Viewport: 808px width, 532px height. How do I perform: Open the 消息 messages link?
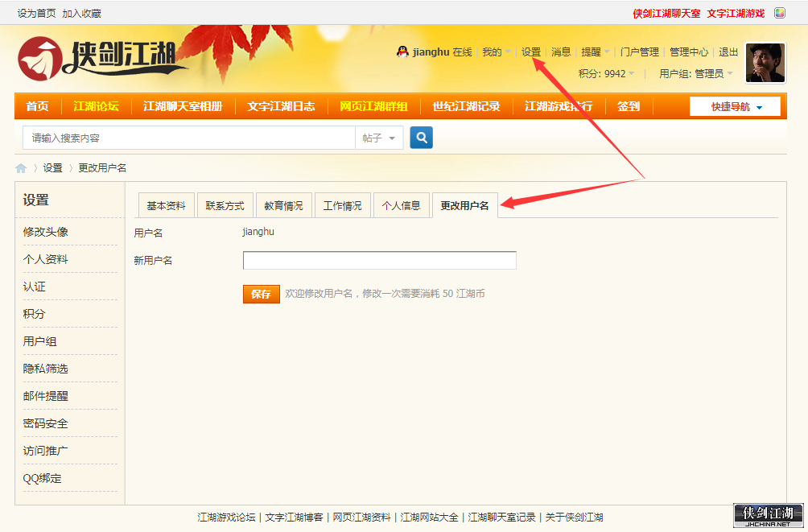(561, 52)
